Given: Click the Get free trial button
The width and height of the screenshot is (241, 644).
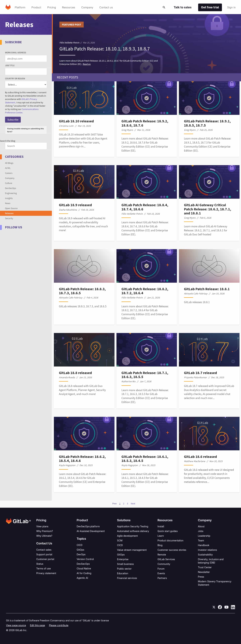Looking at the screenshot, I should (x=210, y=7).
